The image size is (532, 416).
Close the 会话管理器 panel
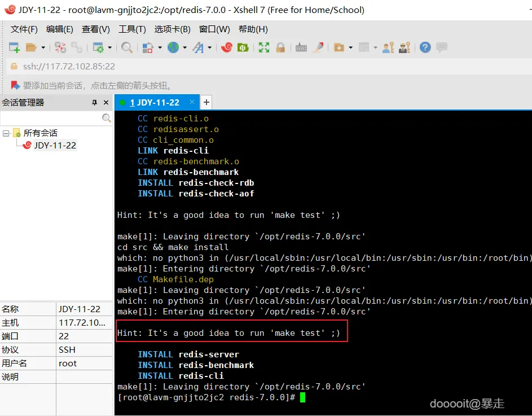106,103
